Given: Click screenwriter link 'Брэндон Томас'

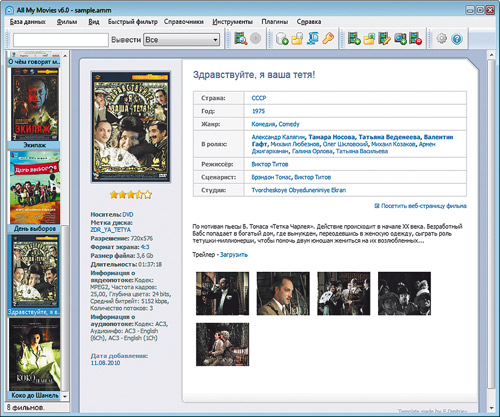Looking at the screenshot, I should (271, 177).
